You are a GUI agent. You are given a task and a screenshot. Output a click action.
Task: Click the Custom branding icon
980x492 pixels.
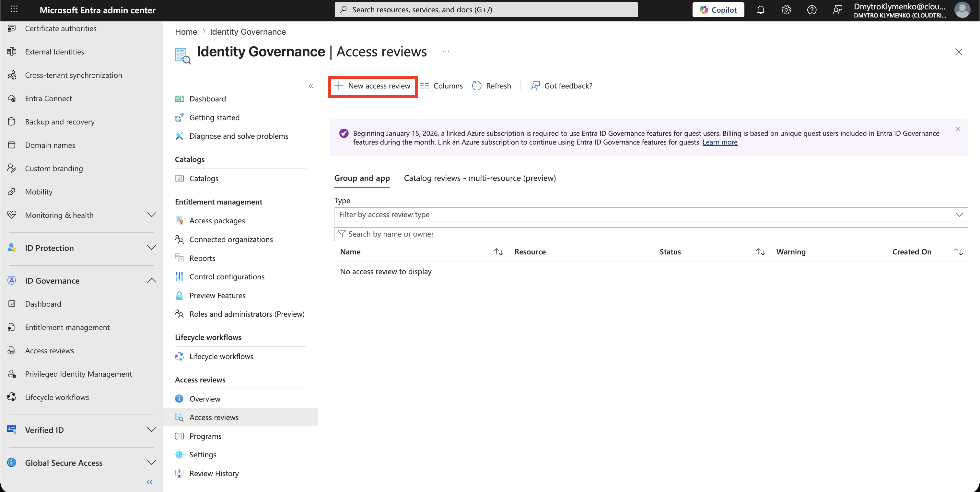point(12,168)
